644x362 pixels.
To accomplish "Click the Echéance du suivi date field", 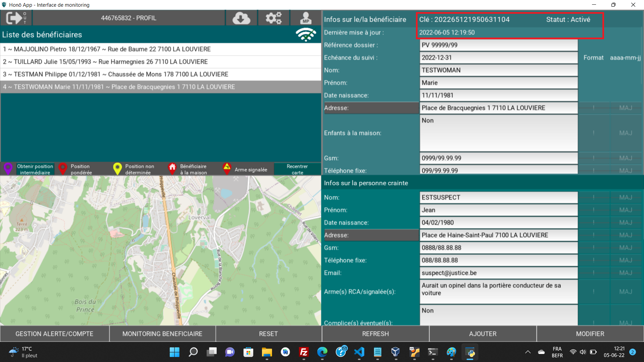I will click(x=498, y=58).
